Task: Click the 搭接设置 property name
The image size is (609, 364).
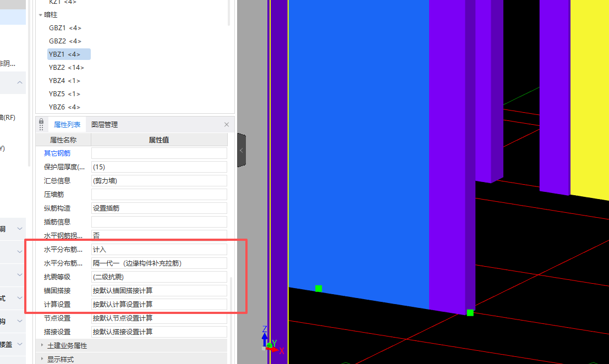Action: [57, 332]
